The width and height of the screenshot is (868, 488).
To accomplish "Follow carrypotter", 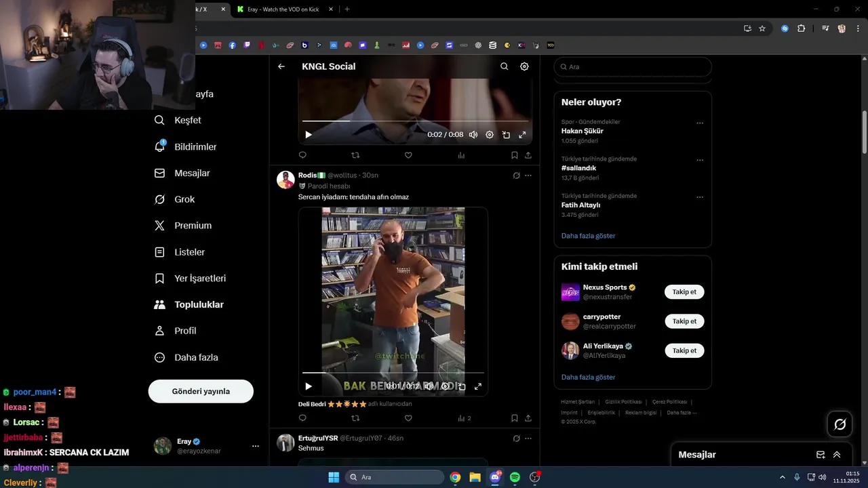I will [x=684, y=321].
